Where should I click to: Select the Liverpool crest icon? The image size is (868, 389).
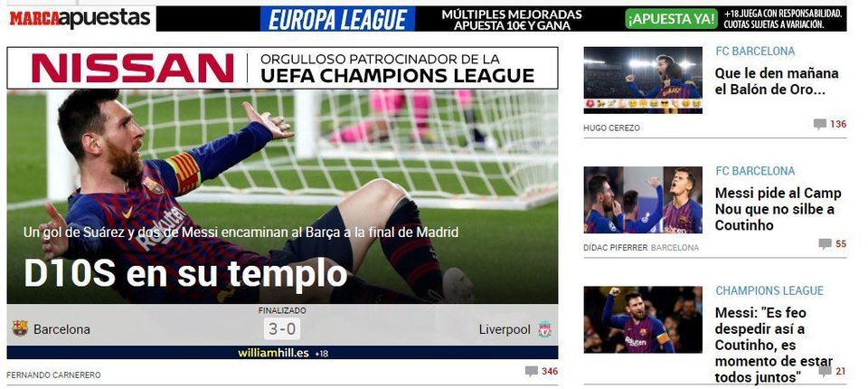point(544,329)
